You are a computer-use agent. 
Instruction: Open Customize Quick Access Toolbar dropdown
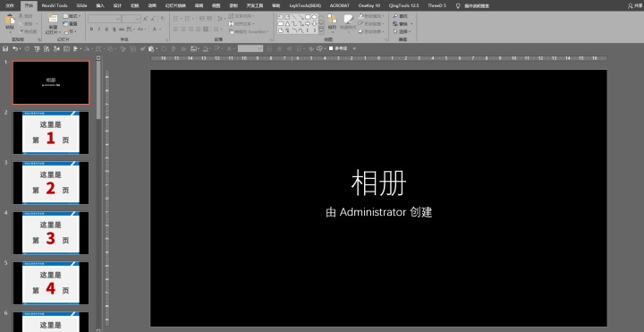tap(354, 48)
